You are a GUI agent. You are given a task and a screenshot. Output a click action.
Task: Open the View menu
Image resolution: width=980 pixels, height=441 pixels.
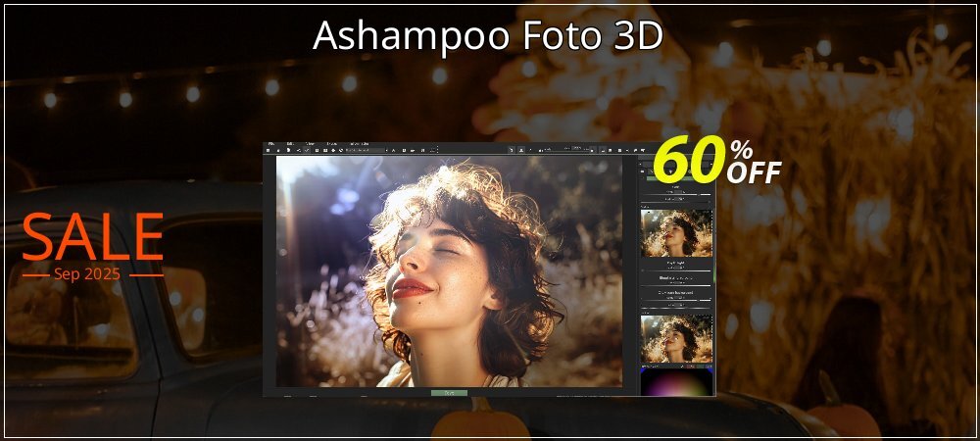click(310, 144)
